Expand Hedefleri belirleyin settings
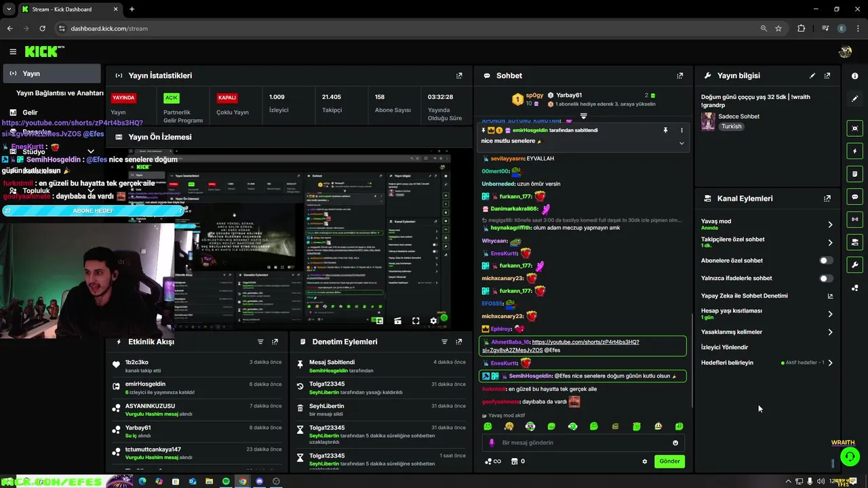This screenshot has width=868, height=488. (830, 363)
